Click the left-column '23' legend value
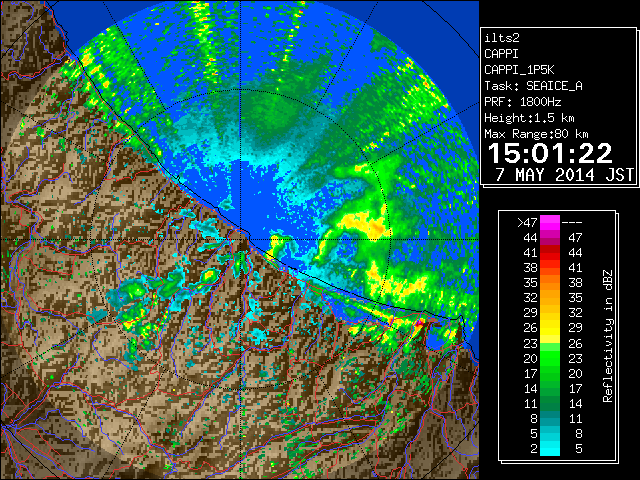This screenshot has width=640, height=480. [530, 344]
